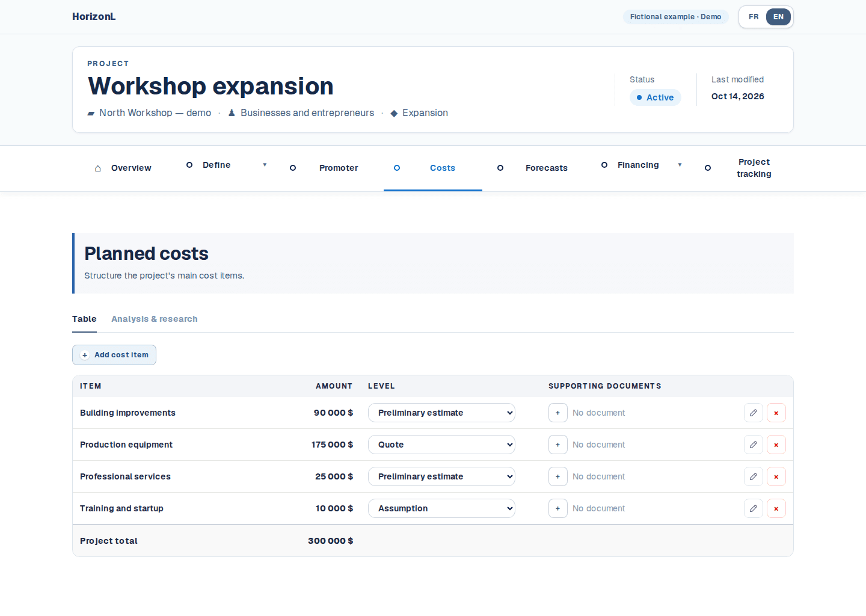The image size is (866, 616).
Task: Delete the Professional services cost item
Action: tap(776, 476)
